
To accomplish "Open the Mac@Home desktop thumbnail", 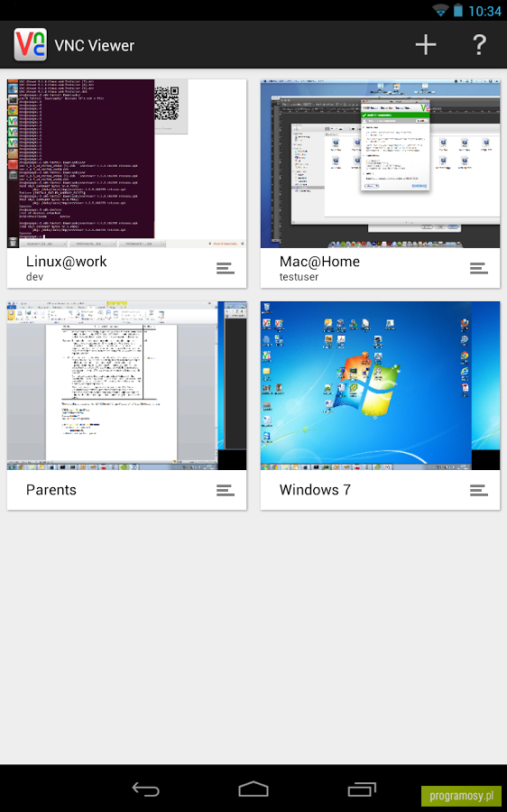I will click(x=380, y=163).
